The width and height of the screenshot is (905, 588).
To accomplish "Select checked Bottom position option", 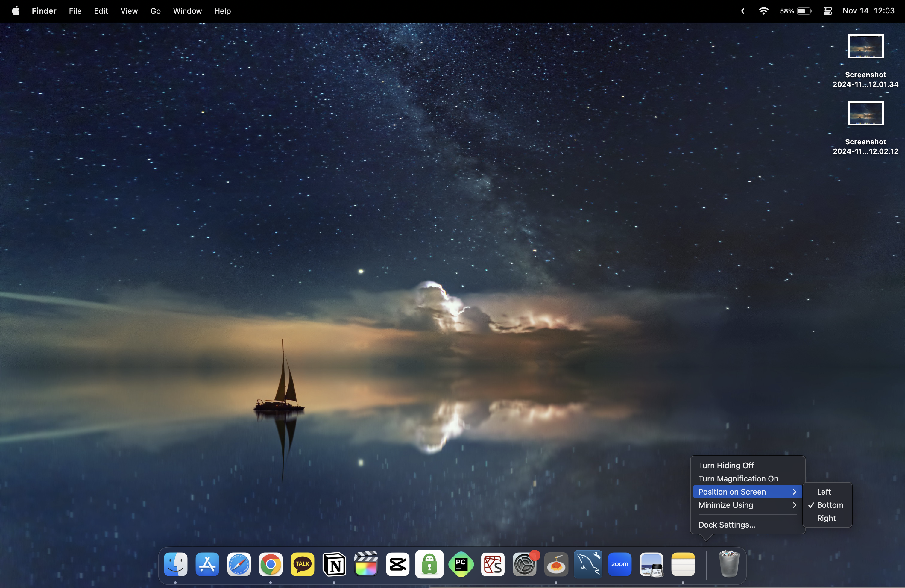I will [x=830, y=505].
